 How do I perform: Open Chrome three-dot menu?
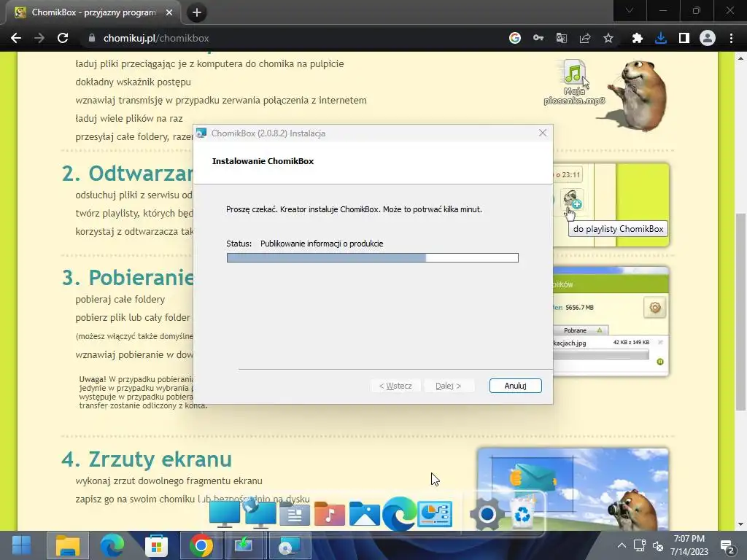tap(731, 38)
